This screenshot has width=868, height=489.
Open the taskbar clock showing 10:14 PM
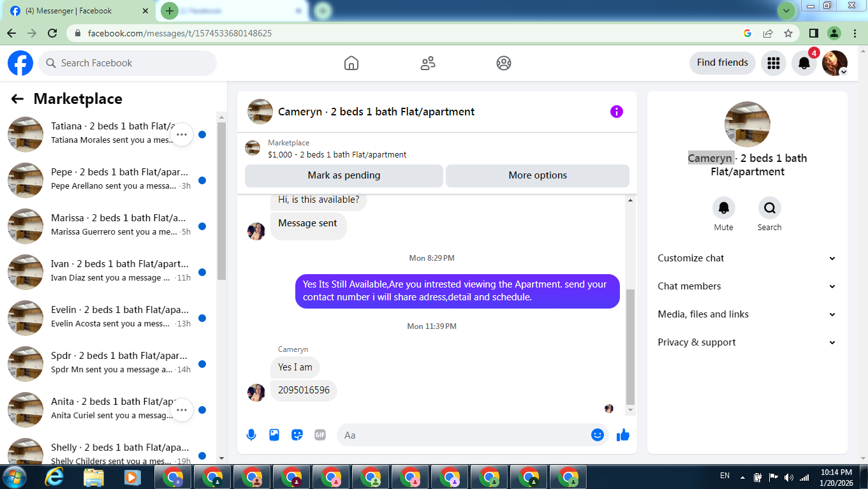pyautogui.click(x=836, y=477)
